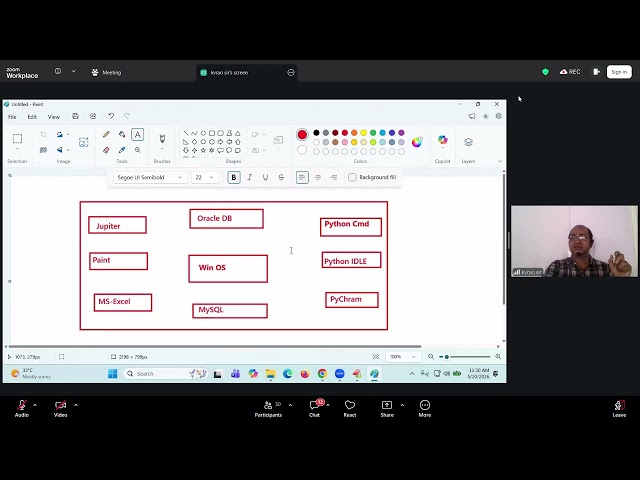Screen dimensions: 640x480
Task: Toggle Bold text formatting
Action: pos(234,177)
